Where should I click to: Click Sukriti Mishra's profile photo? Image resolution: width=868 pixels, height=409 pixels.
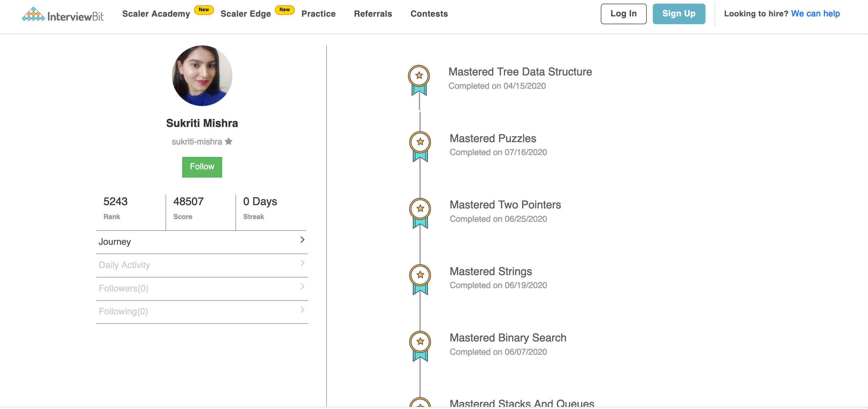(202, 75)
